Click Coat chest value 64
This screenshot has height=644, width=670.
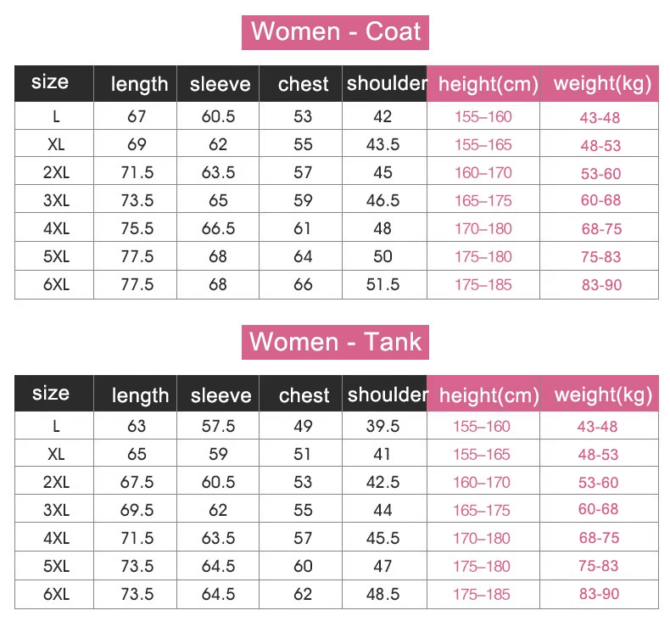(x=303, y=257)
